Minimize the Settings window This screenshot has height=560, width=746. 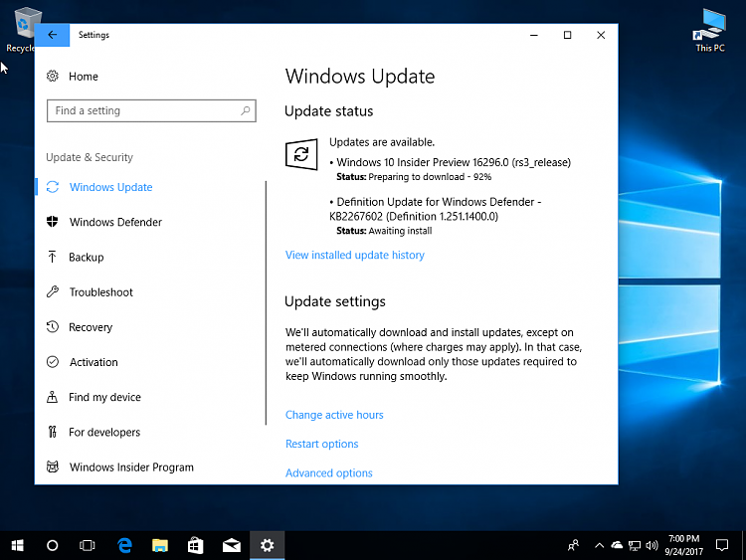click(x=534, y=35)
